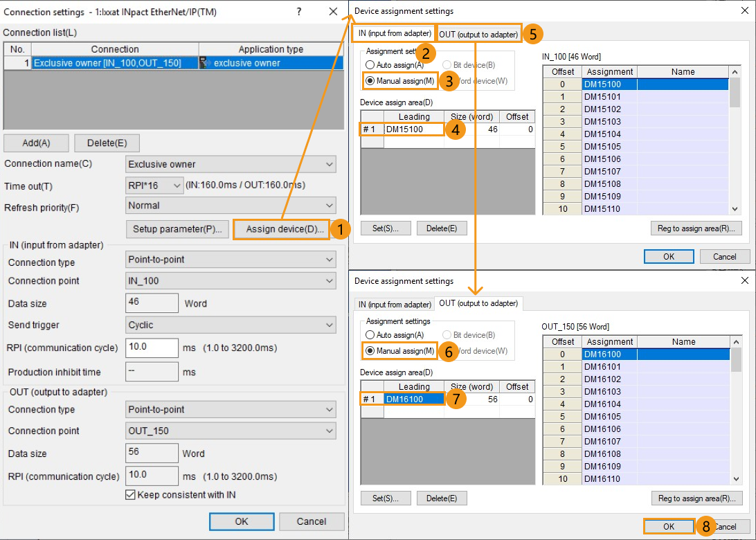Switch to IN (input from adapter) tab in bottom dialog
The height and width of the screenshot is (540, 756).
pos(394,304)
